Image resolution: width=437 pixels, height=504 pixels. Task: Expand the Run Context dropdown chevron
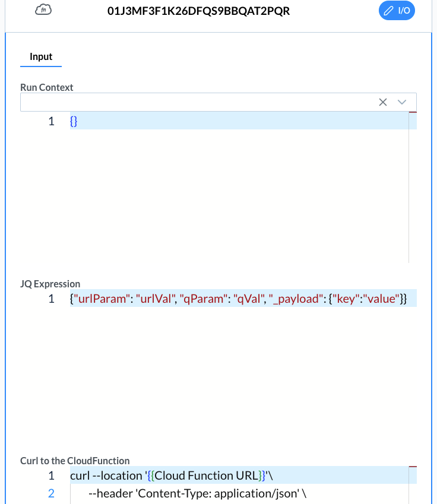click(403, 102)
